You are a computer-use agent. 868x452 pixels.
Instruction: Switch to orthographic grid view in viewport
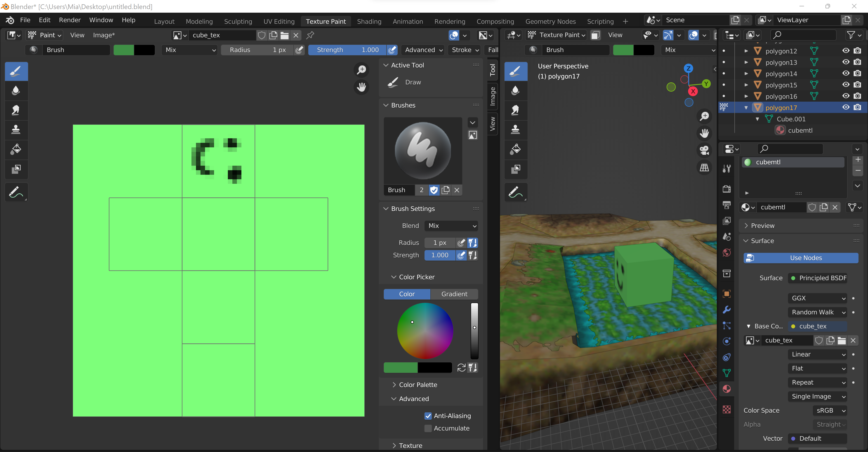[704, 167]
